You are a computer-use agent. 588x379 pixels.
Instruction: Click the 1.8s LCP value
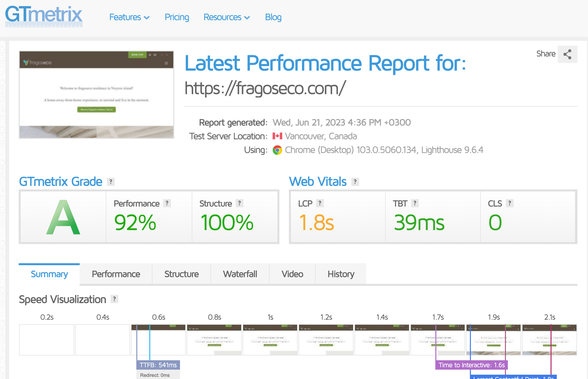click(316, 223)
